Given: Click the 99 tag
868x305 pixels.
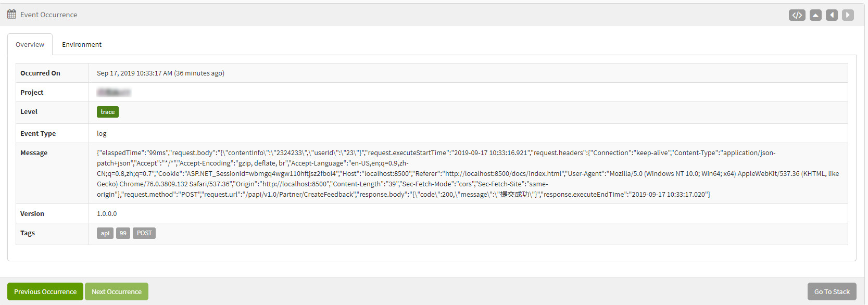Looking at the screenshot, I should point(123,233).
